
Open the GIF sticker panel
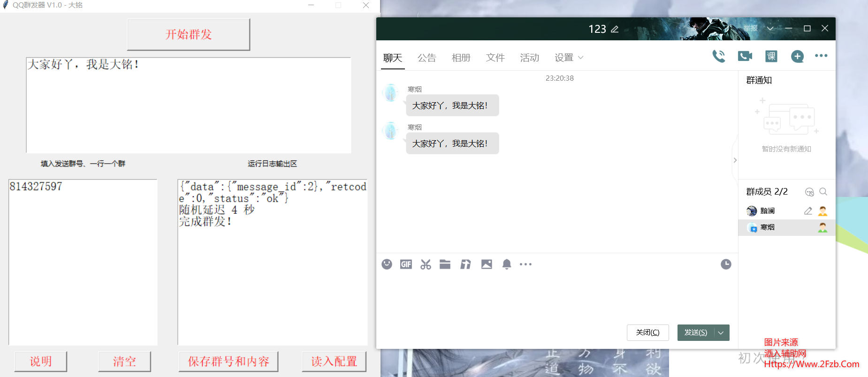tap(406, 264)
